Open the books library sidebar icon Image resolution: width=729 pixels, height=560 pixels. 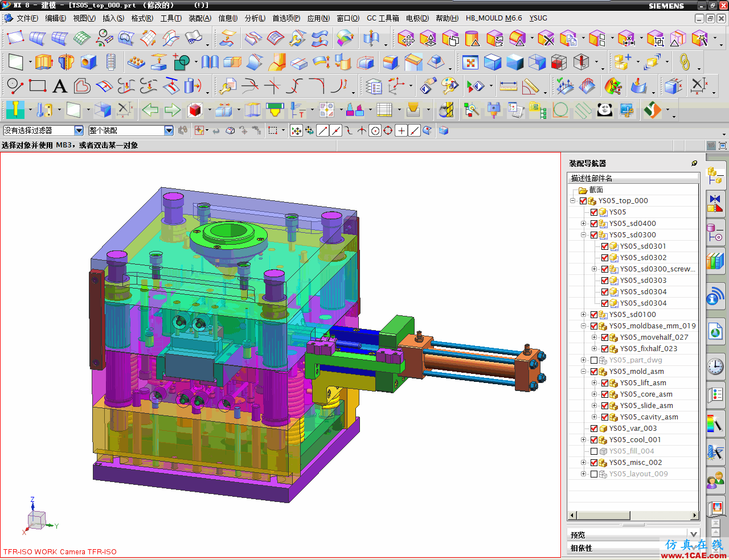(x=716, y=261)
